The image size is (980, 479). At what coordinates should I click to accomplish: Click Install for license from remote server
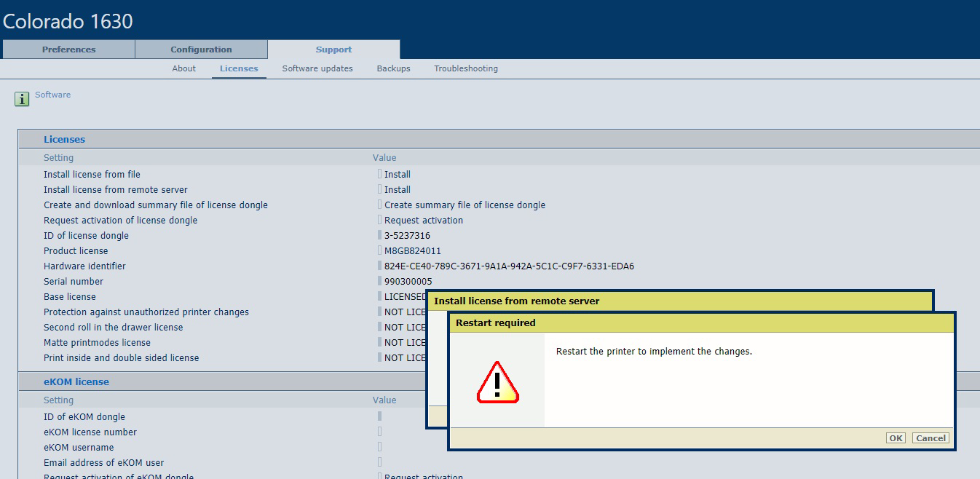tap(398, 189)
